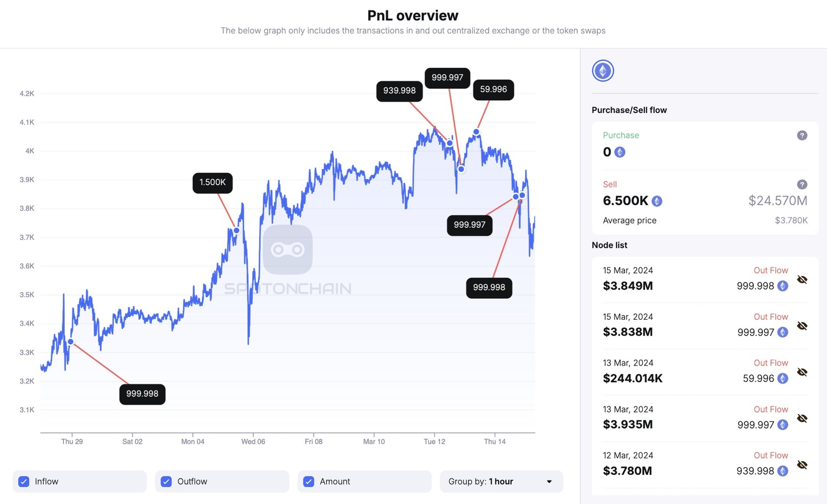Click the Ethereum token icon at sidebar top
This screenshot has width=827, height=504.
coord(603,71)
